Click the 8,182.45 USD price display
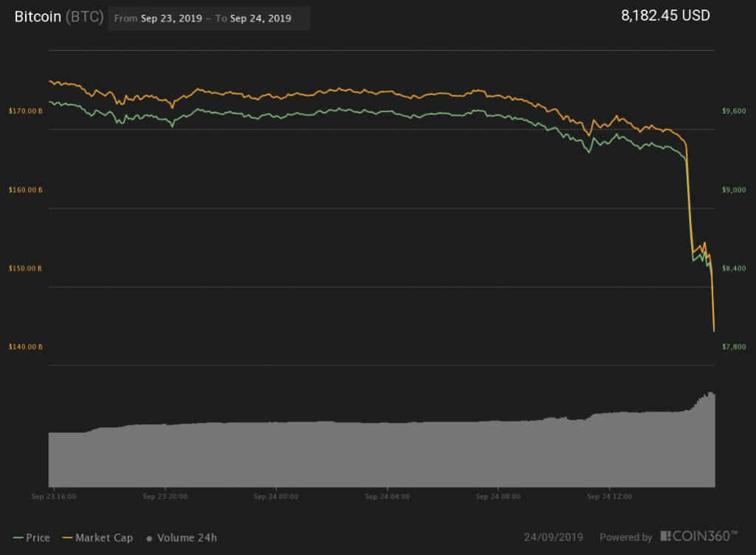 pyautogui.click(x=664, y=15)
